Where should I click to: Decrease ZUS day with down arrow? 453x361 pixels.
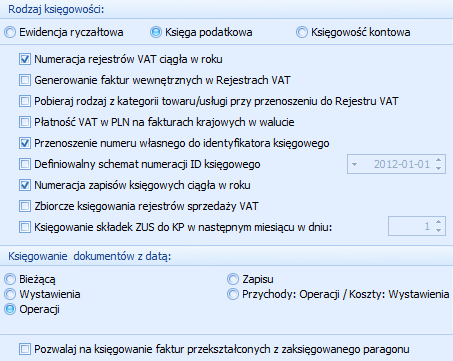tap(439, 231)
